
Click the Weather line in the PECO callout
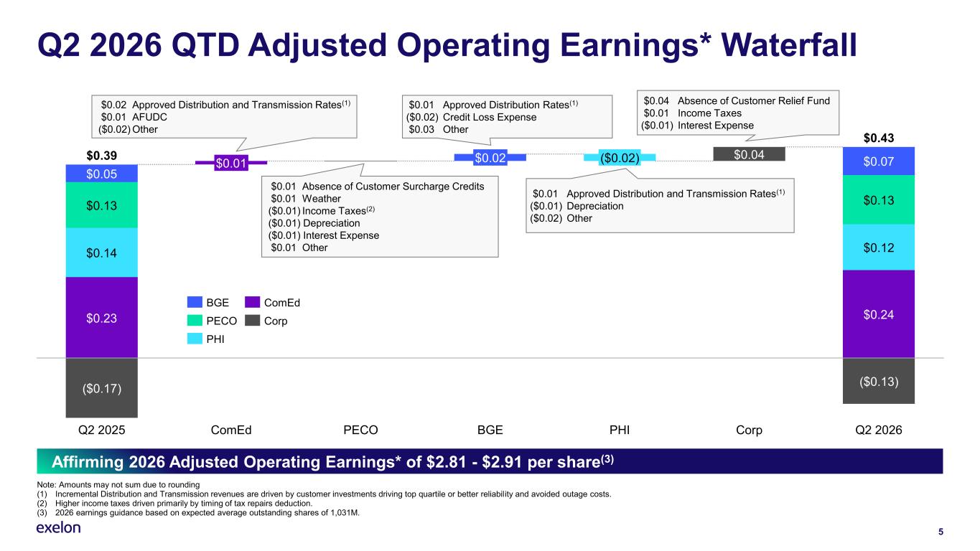point(305,199)
